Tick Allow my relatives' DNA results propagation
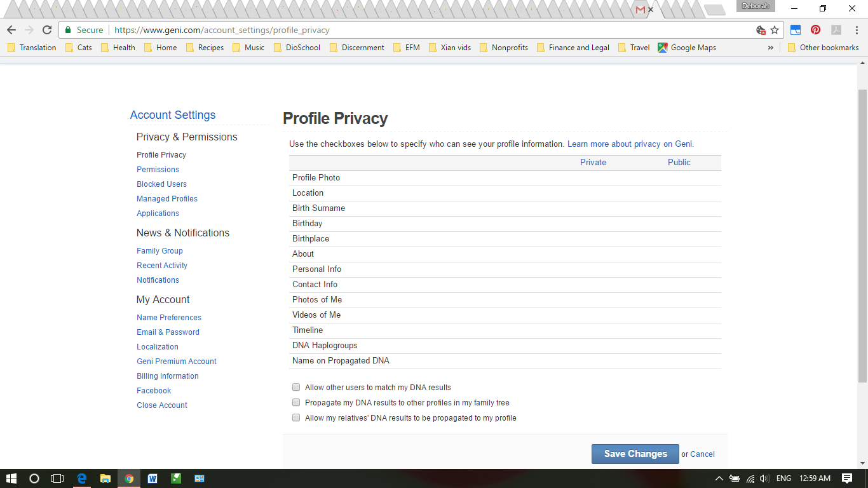This screenshot has height=488, width=868. [296, 417]
